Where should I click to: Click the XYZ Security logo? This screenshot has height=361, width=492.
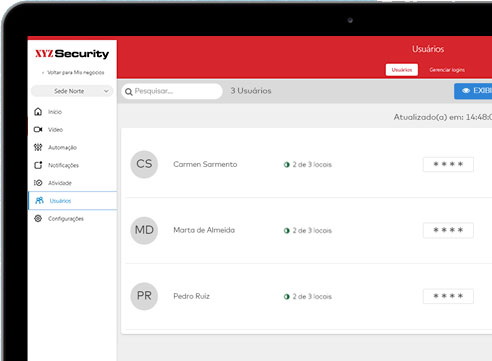tap(72, 54)
